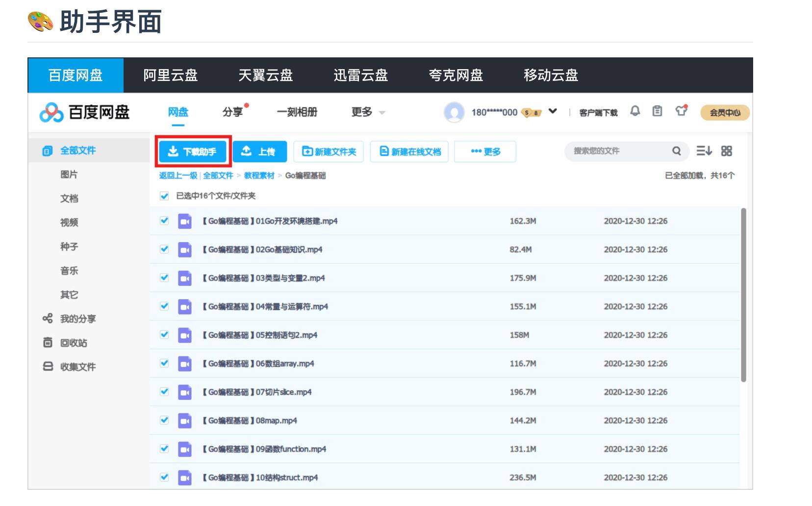Click the 下载助手 button
Screen dimensions: 812x506
tap(193, 152)
